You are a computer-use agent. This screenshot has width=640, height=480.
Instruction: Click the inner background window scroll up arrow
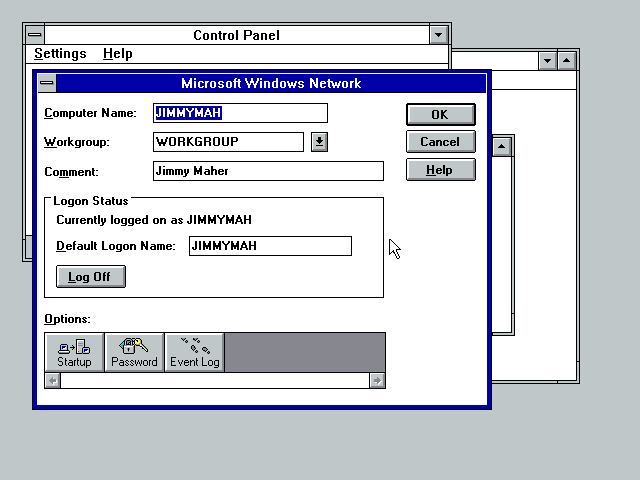[x=502, y=147]
